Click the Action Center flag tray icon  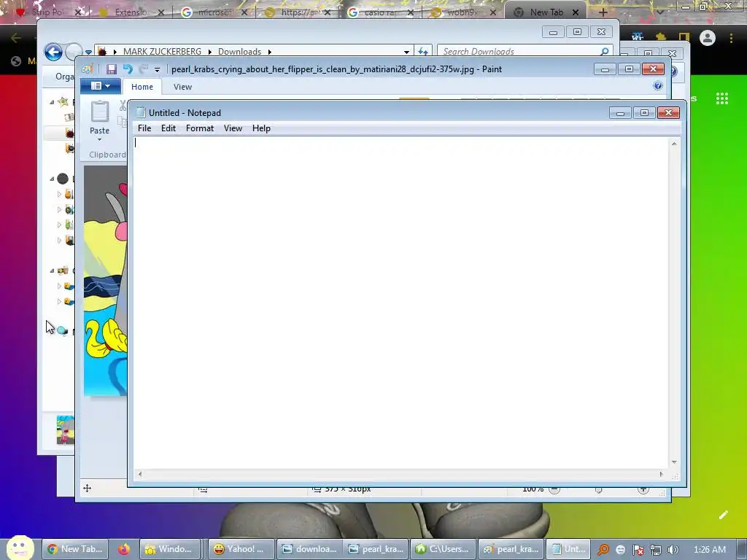[638, 550]
